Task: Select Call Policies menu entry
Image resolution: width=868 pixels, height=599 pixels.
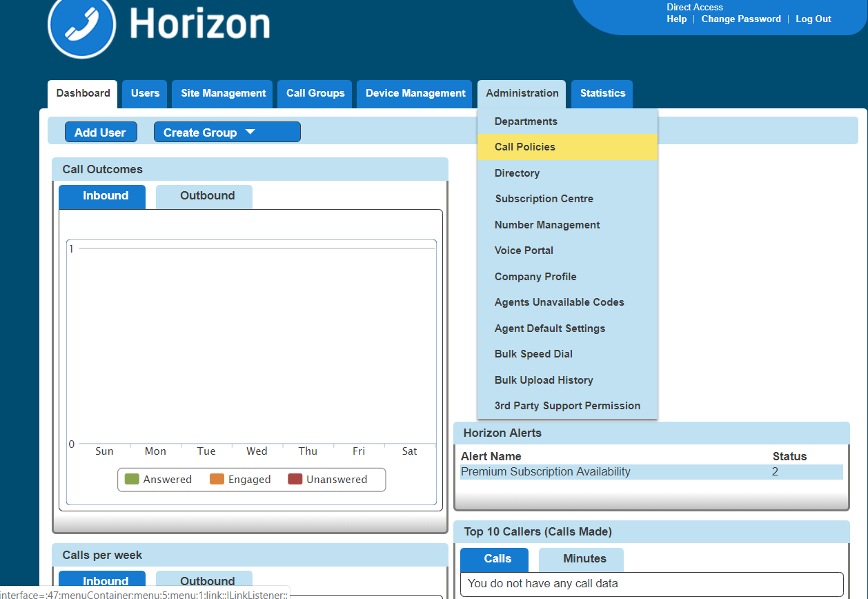Action: [x=567, y=147]
